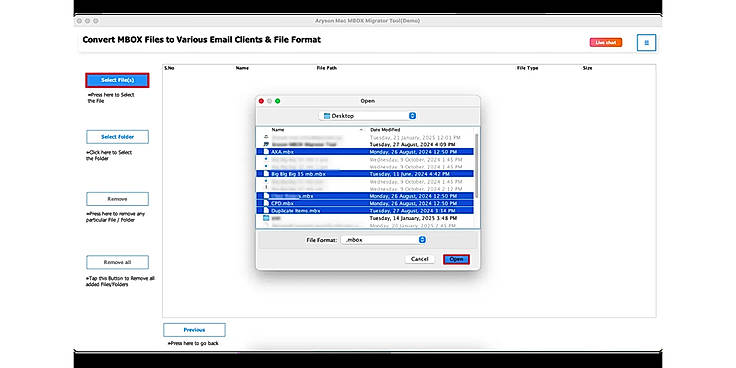Open the hamburger menu icon

[646, 43]
